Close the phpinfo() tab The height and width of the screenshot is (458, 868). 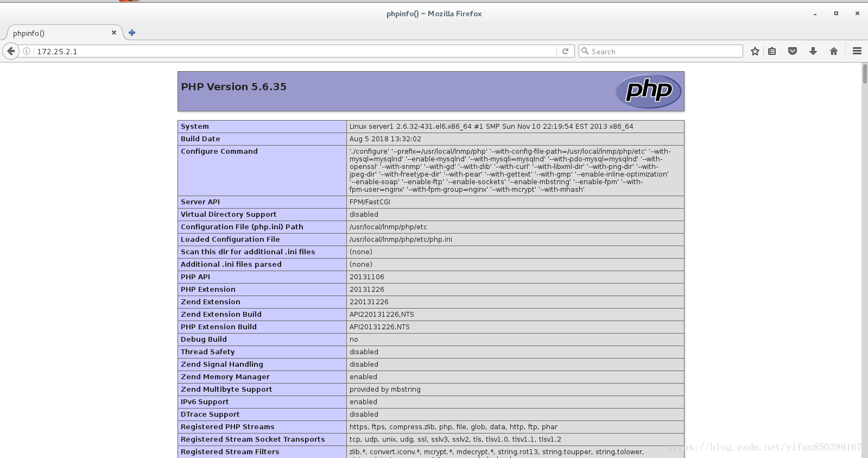[x=114, y=33]
